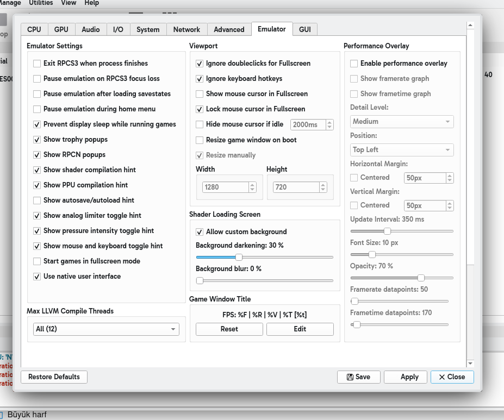Enable Show autosave/autoload hint

tap(37, 200)
